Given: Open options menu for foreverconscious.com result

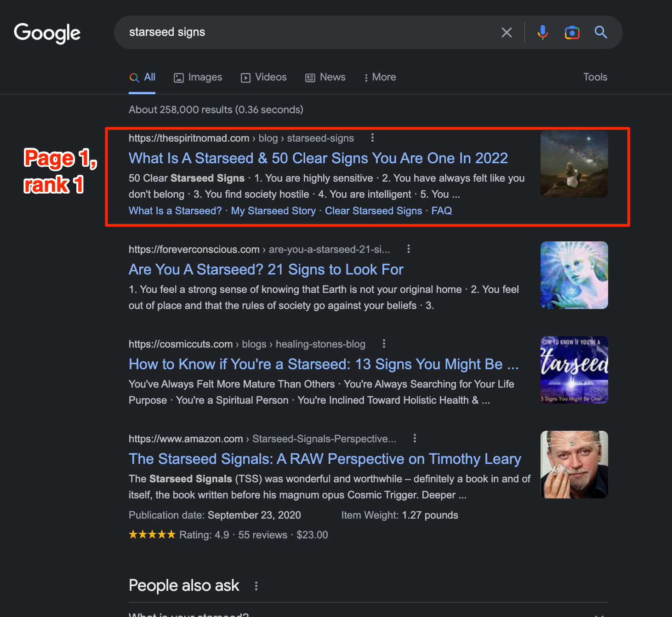Looking at the screenshot, I should [x=408, y=249].
